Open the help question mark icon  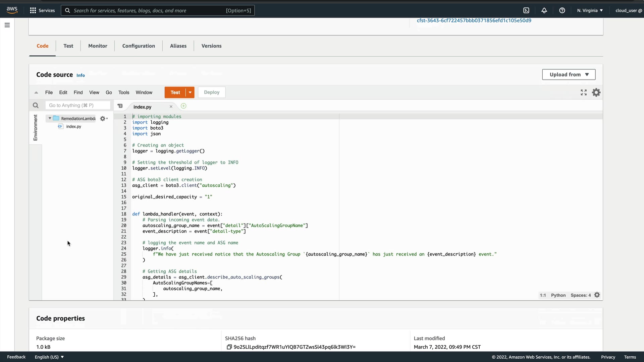pyautogui.click(x=562, y=10)
